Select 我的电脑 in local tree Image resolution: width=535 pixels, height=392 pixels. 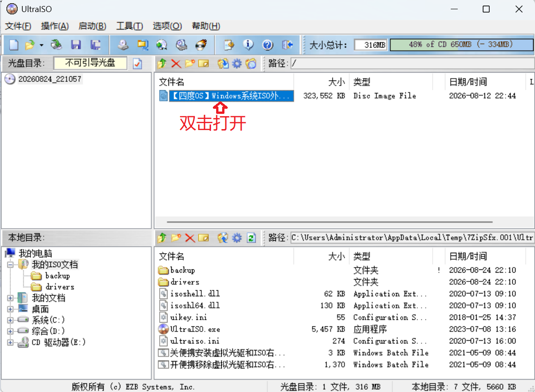tap(35, 254)
